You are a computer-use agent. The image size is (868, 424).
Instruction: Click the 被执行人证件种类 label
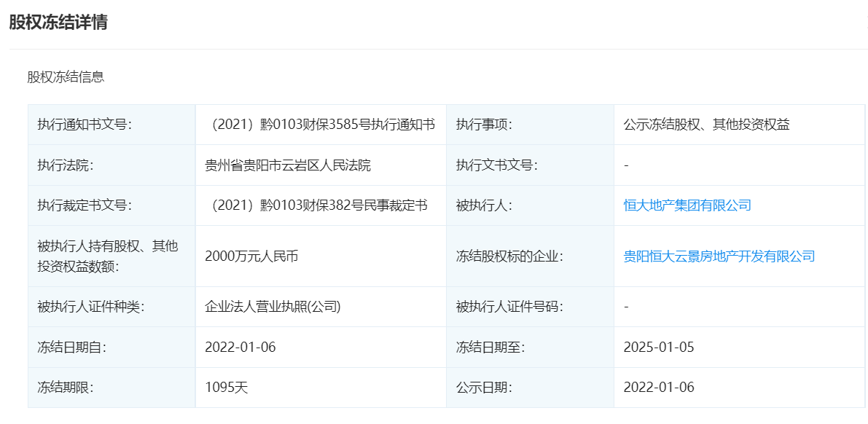pos(91,307)
